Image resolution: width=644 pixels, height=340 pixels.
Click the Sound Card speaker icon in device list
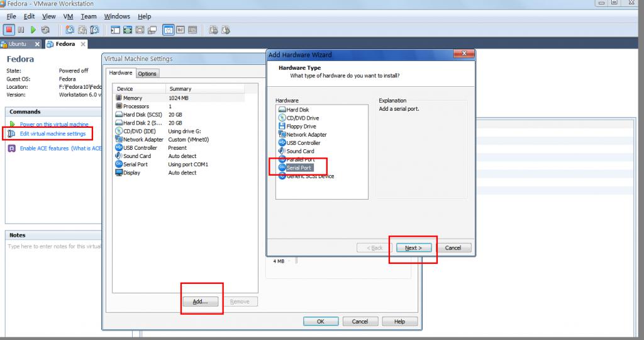pos(119,156)
